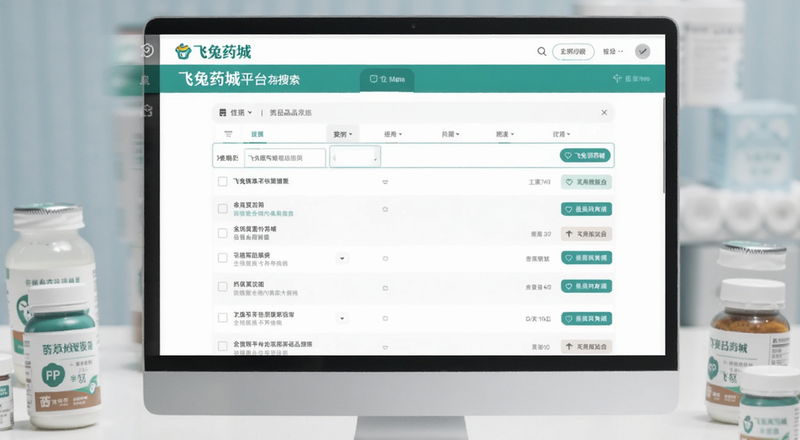800x440 pixels.
Task: Click the small center icon in fourth row
Action: click(385, 259)
